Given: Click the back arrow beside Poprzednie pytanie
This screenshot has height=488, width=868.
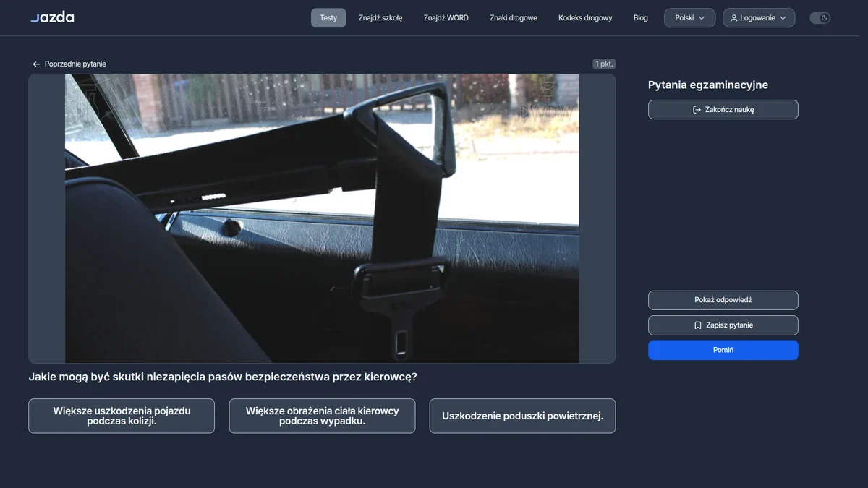Looking at the screenshot, I should (36, 64).
